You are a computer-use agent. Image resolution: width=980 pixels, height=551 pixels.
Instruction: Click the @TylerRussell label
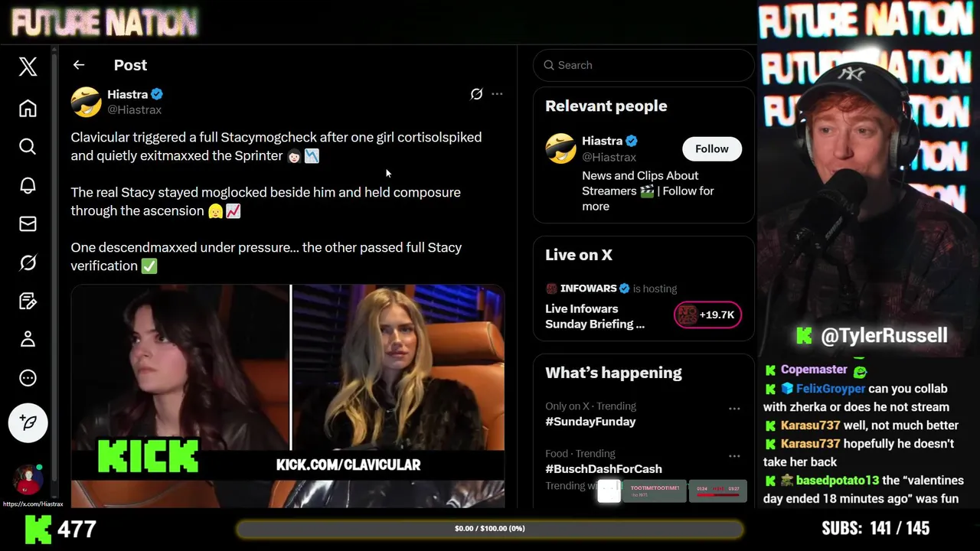(x=884, y=335)
